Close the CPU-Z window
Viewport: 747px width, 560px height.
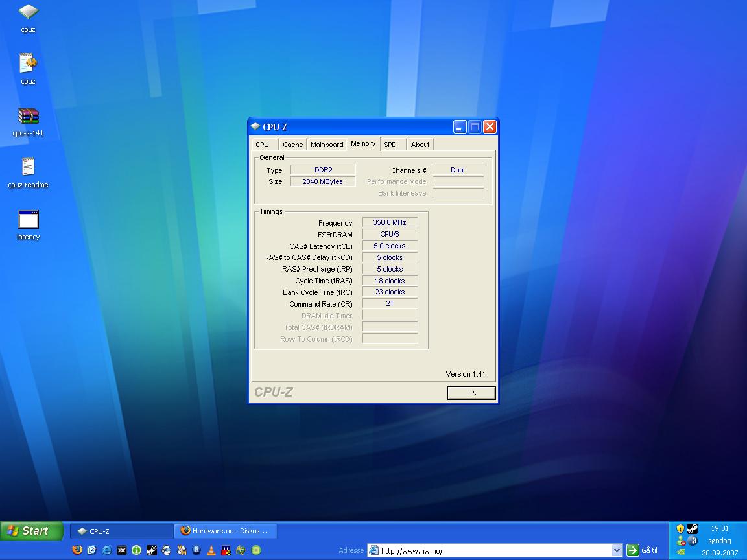tap(490, 126)
